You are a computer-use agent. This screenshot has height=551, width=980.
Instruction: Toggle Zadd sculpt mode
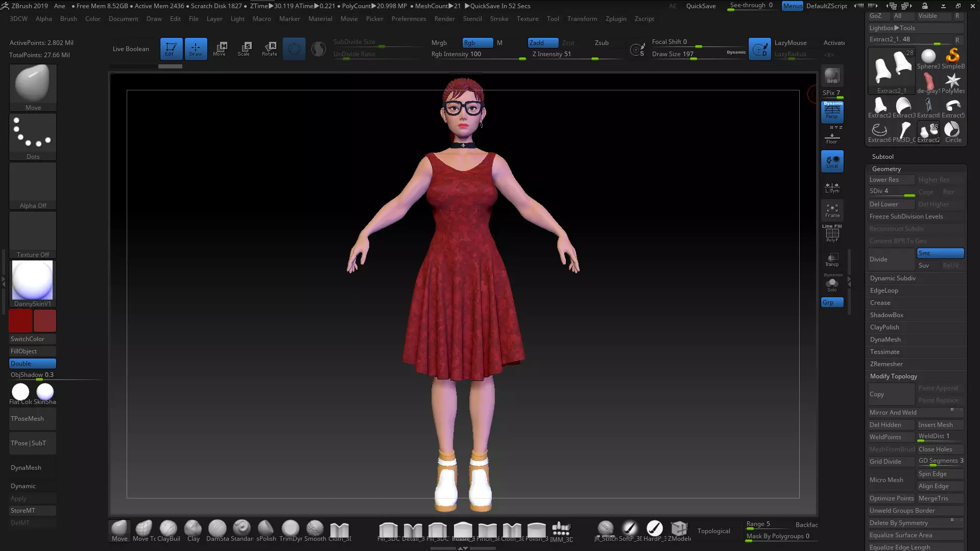[x=543, y=43]
